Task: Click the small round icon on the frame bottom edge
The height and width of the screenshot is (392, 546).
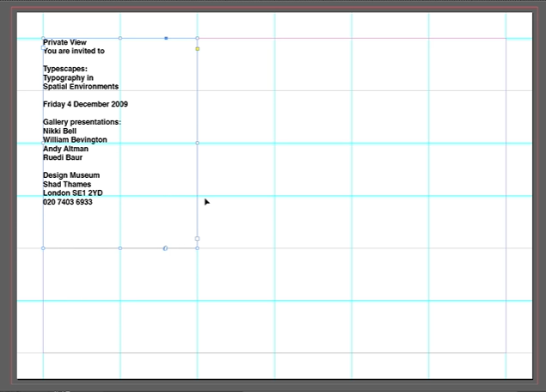Action: click(x=165, y=248)
